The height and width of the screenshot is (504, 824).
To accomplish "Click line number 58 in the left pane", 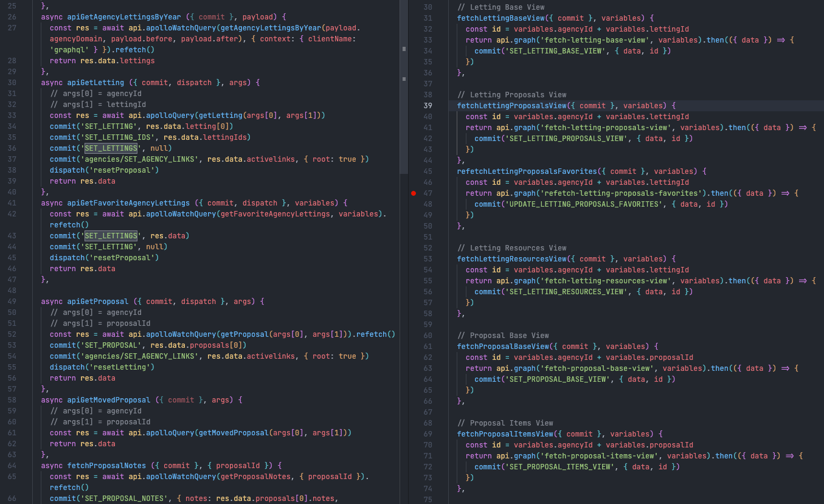I will [x=12, y=400].
